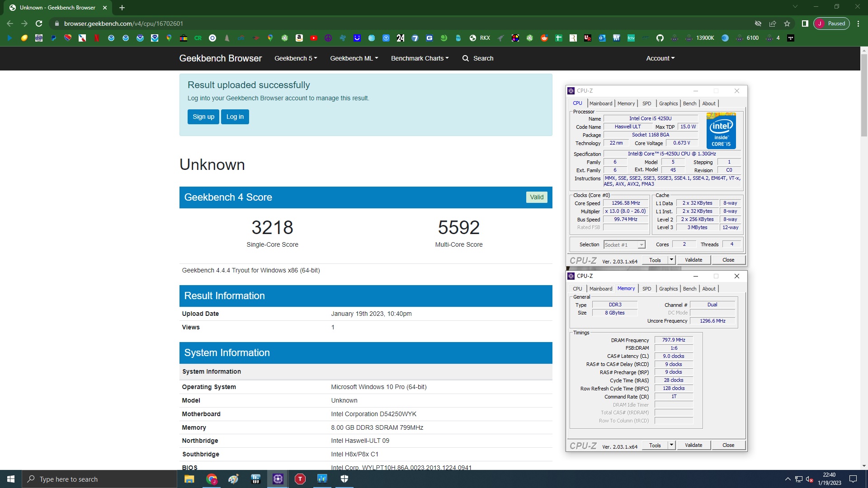
Task: Switch to Mainboard tab in upper CPU-Z
Action: [x=601, y=103]
